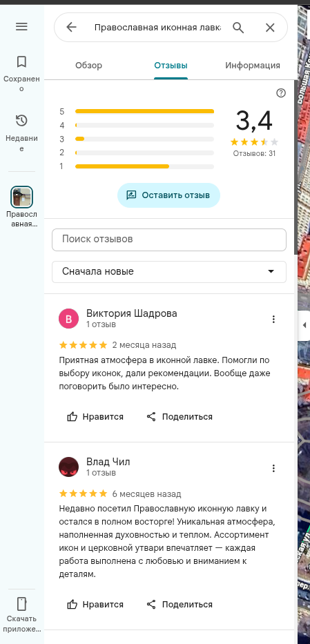This screenshot has width=310, height=644.
Task: Share Виктория Шадрова's review with Поделиться
Action: click(x=180, y=416)
